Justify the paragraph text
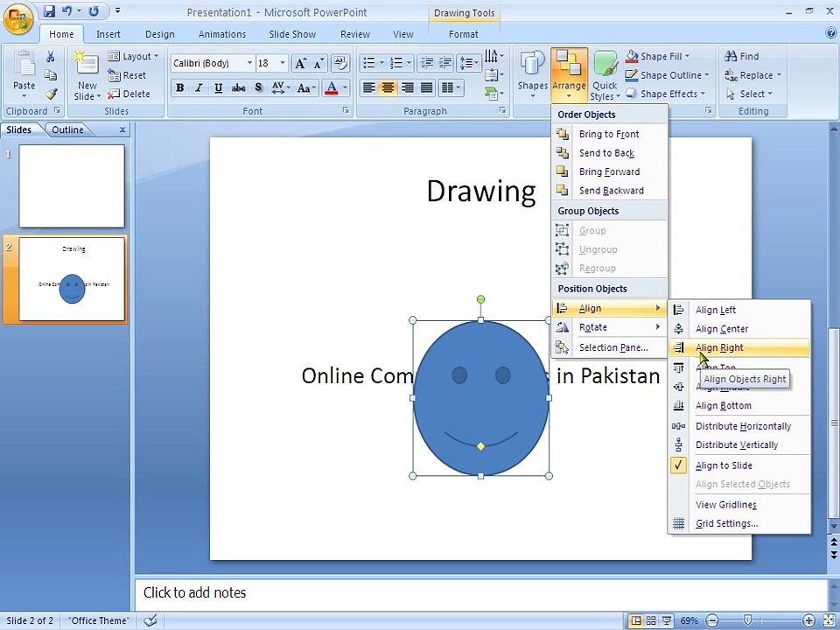Screen dimensions: 840x630 click(x=427, y=87)
